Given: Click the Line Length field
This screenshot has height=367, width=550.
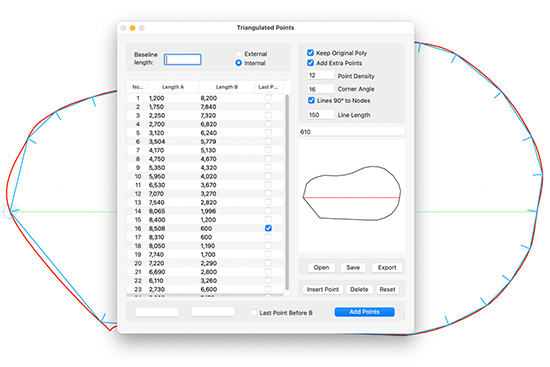Looking at the screenshot, I should pos(321,115).
